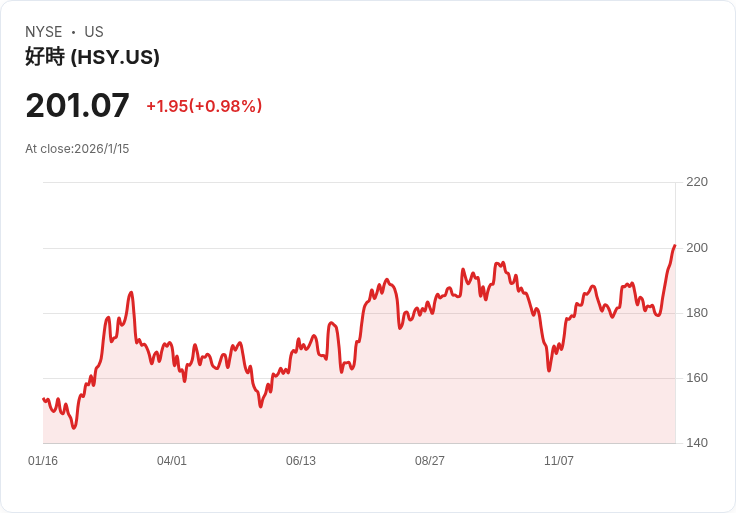Click the 140 price axis label
This screenshot has height=513, width=736.
[697, 443]
